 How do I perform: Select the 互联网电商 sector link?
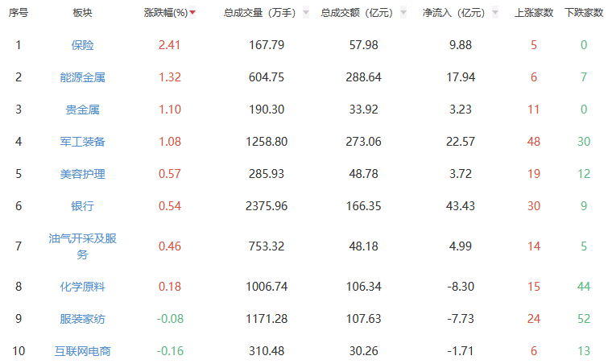click(82, 351)
